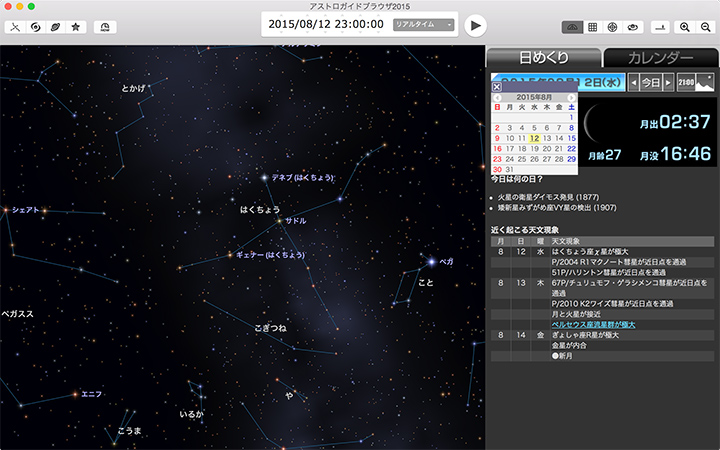Open the リアルタイム dropdown menu
This screenshot has width=720, height=450.
click(x=424, y=24)
